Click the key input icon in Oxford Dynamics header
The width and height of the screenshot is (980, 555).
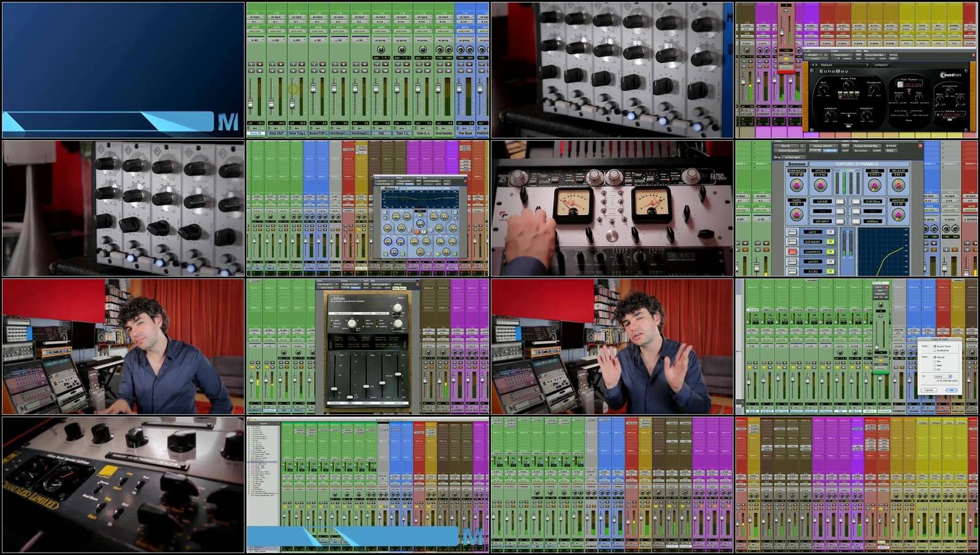pos(777,157)
